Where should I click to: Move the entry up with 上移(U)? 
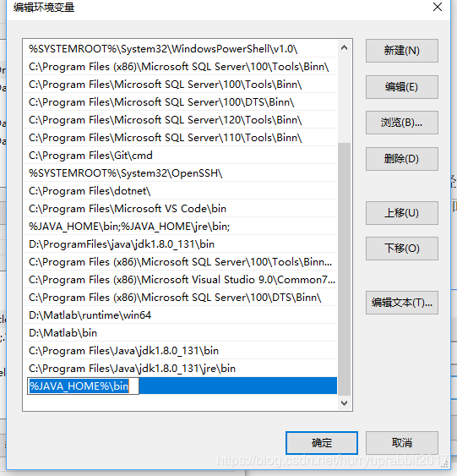click(402, 213)
